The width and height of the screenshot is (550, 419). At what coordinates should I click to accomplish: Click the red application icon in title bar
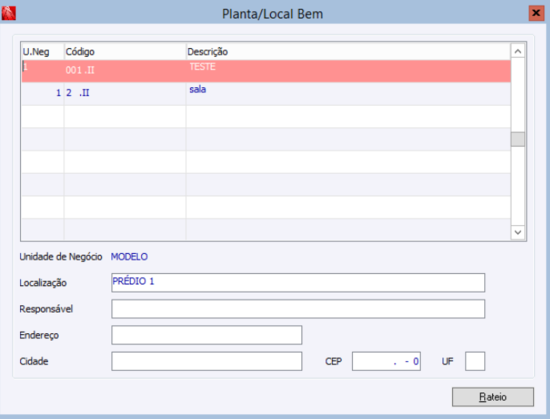point(8,13)
